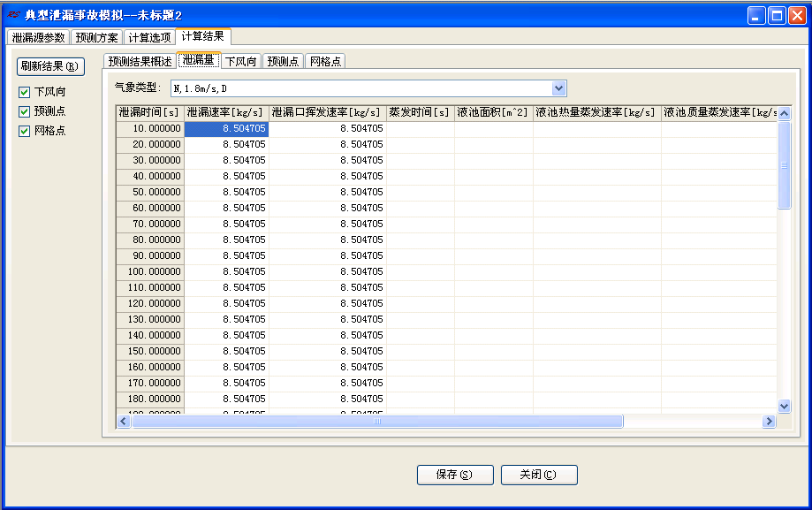Screen dimensions: 812x510
Task: Select the 160.000000 time cell
Action: coord(150,367)
